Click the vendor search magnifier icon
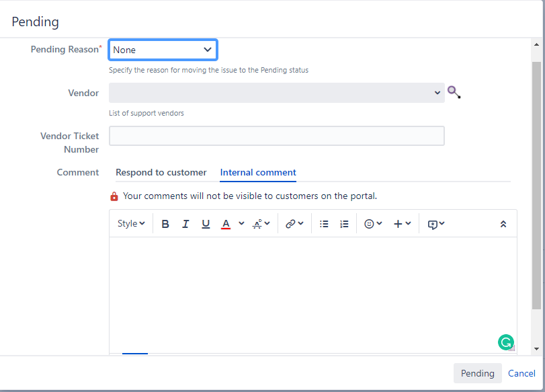 454,92
